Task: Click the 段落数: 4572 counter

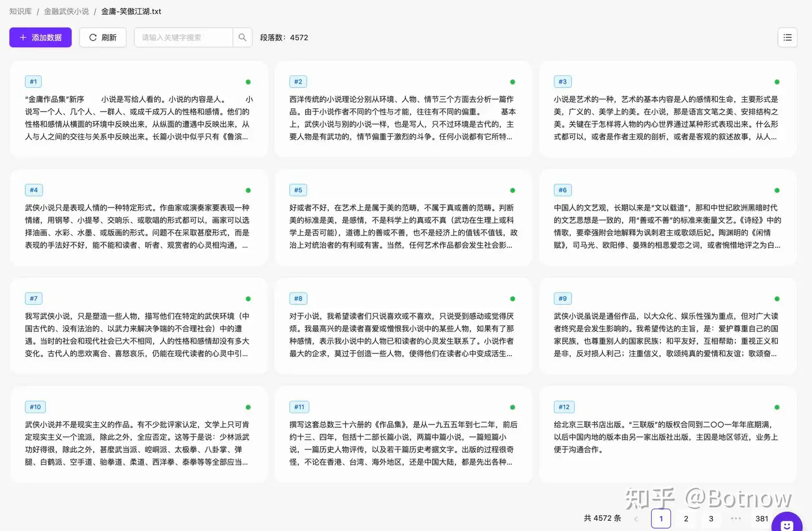Action: [x=284, y=38]
